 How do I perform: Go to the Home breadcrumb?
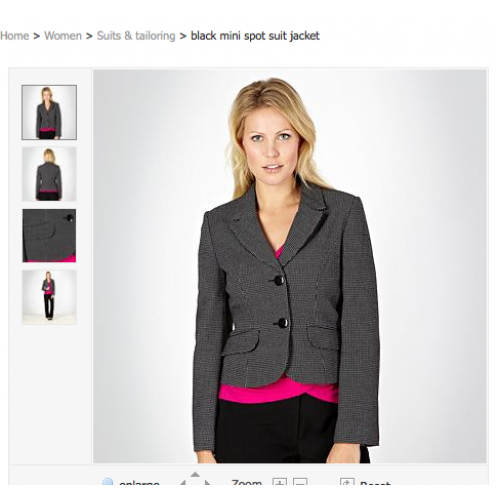pos(15,36)
